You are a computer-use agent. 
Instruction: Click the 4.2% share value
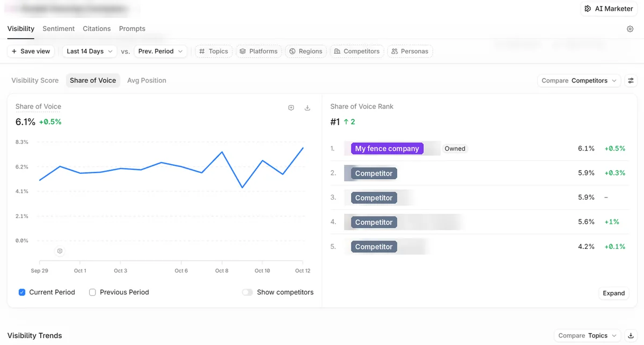[586, 247]
